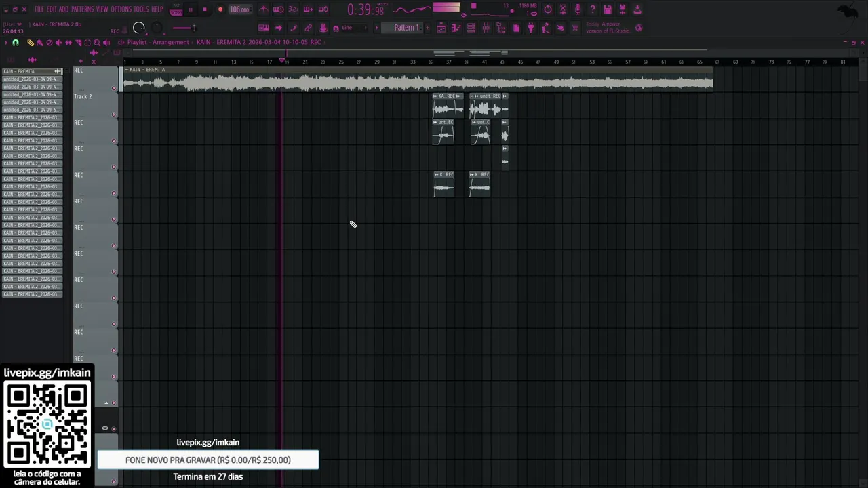The height and width of the screenshot is (488, 868).
Task: Click the main snap magnet icon in toolbar
Action: 336,28
